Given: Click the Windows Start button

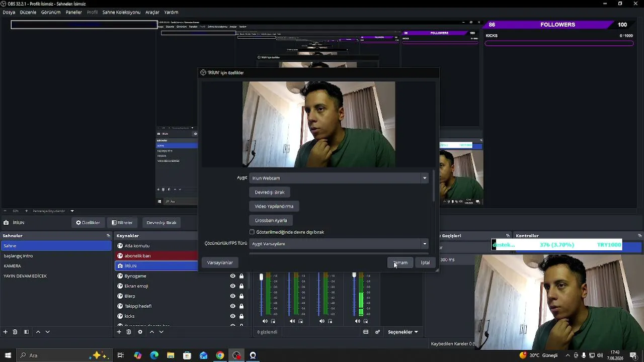Looking at the screenshot, I should [x=8, y=355].
